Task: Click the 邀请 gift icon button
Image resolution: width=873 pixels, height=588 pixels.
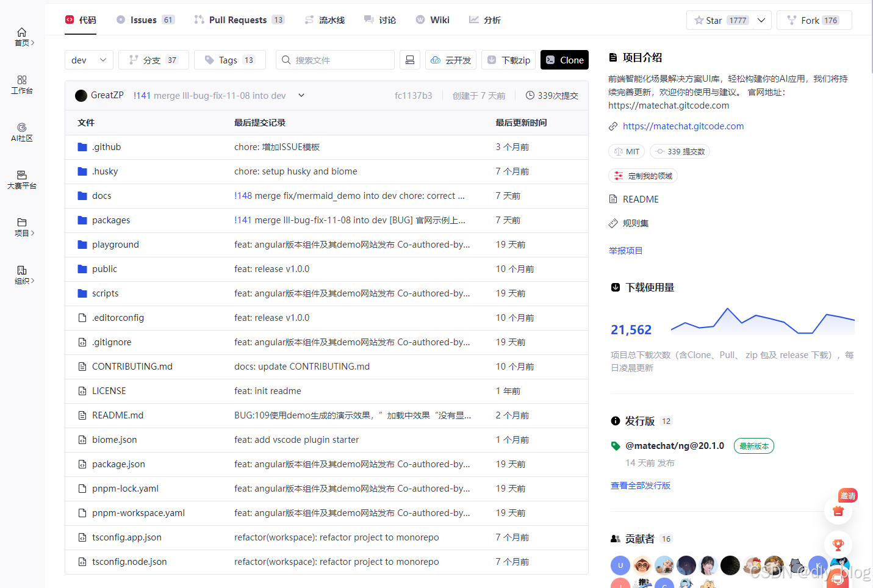Action: tap(838, 511)
